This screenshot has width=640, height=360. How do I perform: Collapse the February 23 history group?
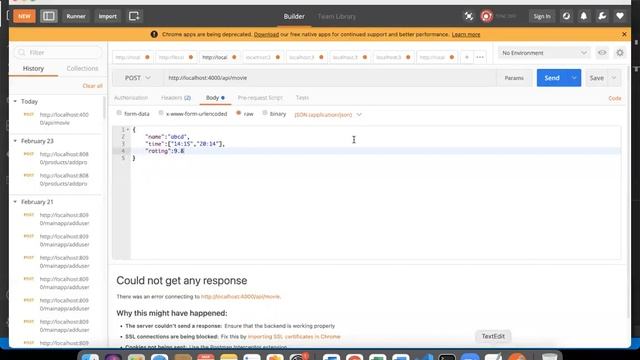coord(16,141)
